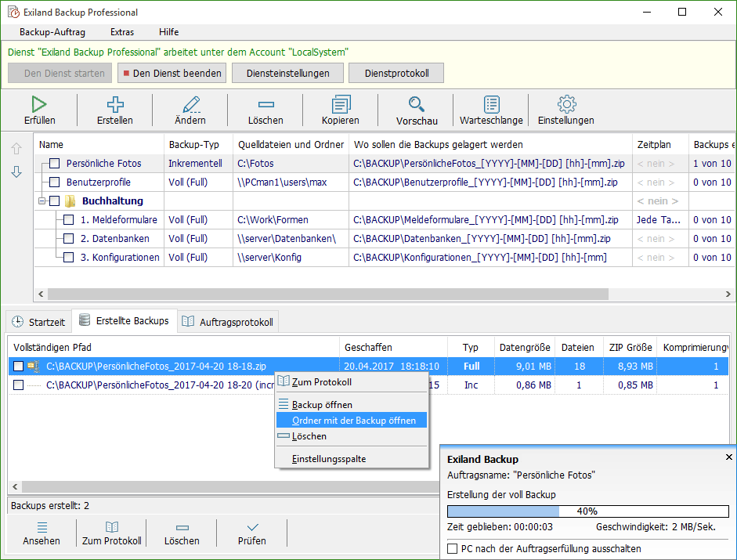Choose Einstellungsspalte in context menu
This screenshot has width=737, height=560.
pyautogui.click(x=352, y=459)
